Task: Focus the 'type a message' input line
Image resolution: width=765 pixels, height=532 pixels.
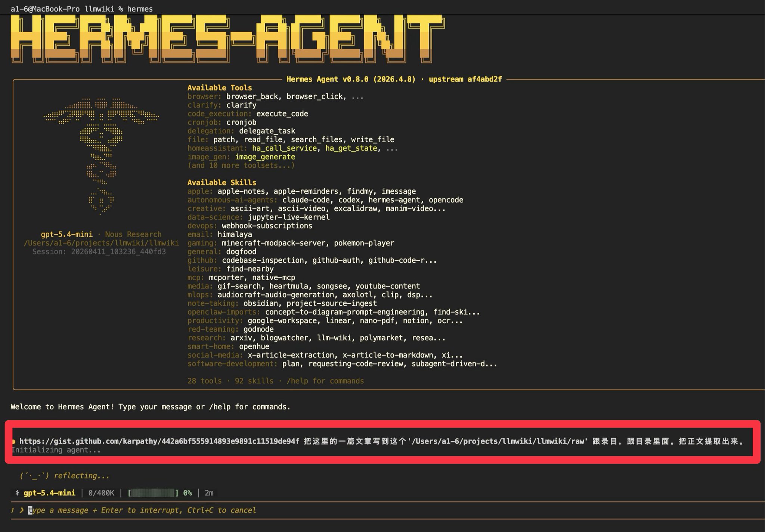Action: 142,510
